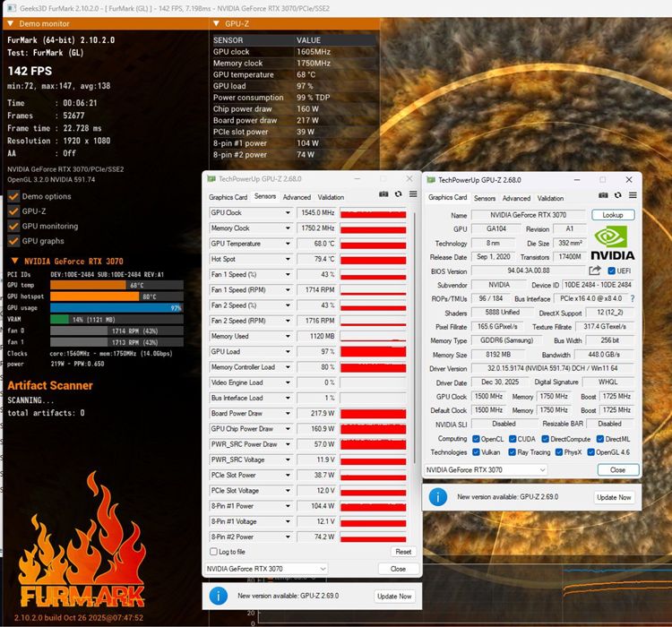Toggle the CUDA checkbox
Image resolution: width=672 pixels, height=627 pixels.
[x=513, y=439]
